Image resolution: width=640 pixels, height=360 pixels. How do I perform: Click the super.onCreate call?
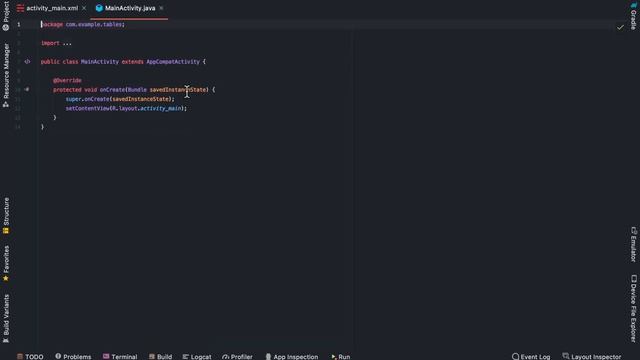click(x=120, y=99)
